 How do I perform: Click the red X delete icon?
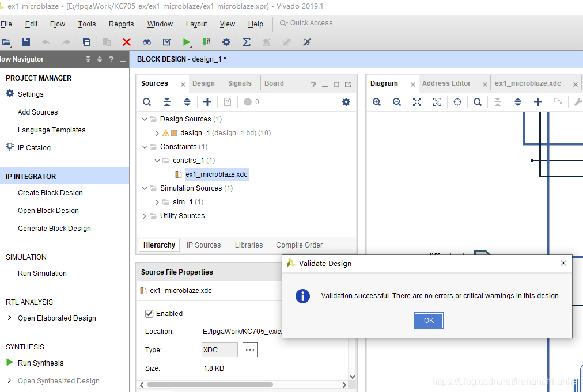pyautogui.click(x=126, y=42)
